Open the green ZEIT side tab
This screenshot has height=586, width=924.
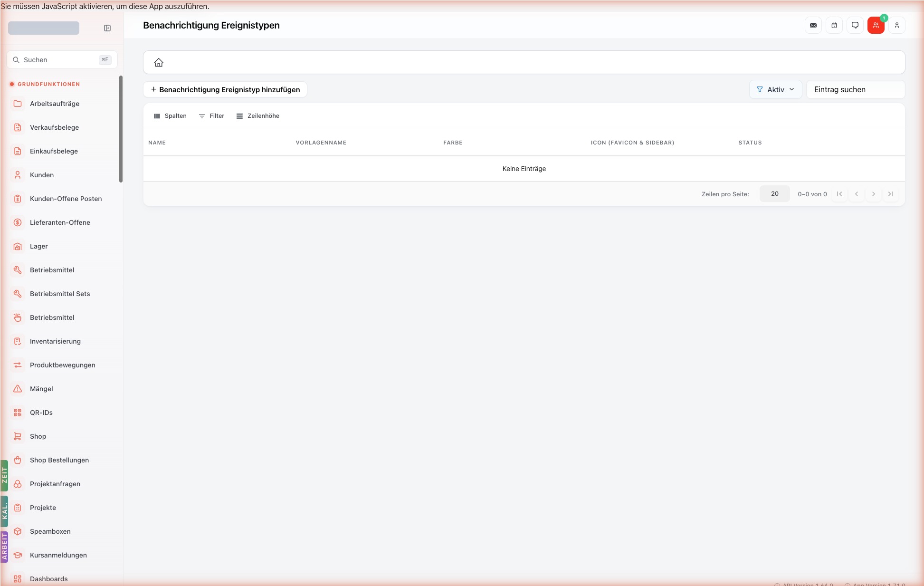coord(4,475)
